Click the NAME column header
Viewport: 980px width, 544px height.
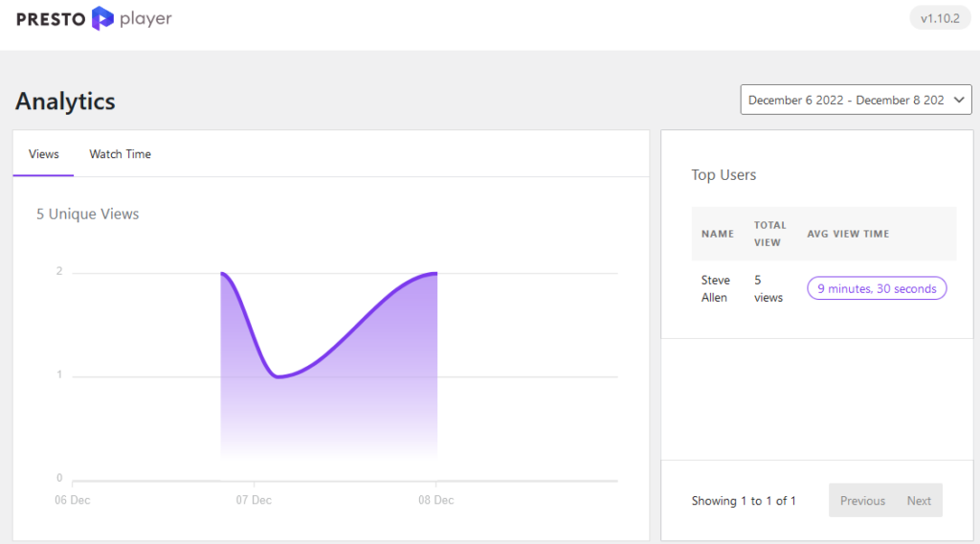click(x=717, y=234)
